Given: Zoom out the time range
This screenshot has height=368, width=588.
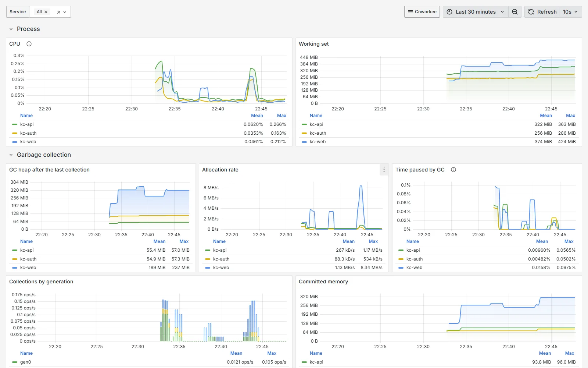Looking at the screenshot, I should tap(515, 12).
